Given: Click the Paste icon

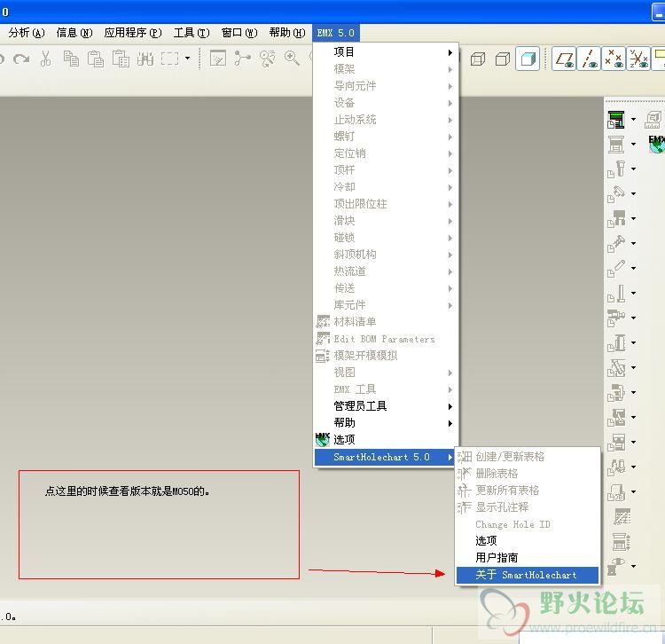Looking at the screenshot, I should 96,59.
